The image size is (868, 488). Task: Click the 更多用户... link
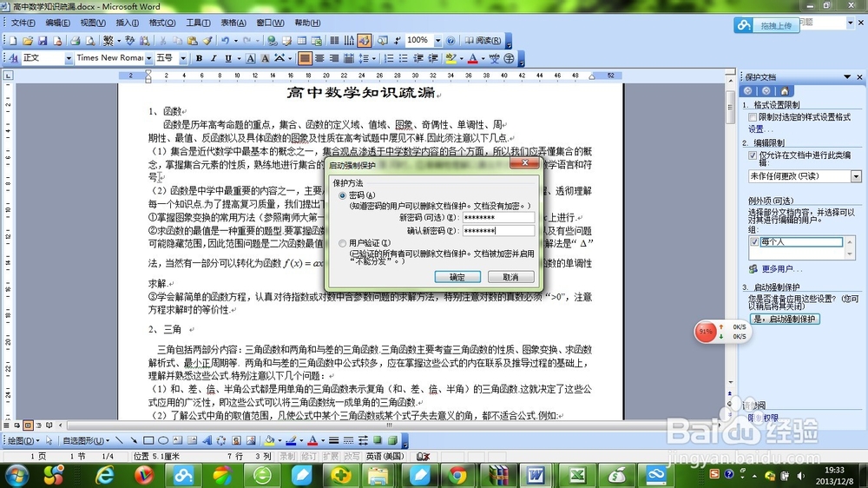(781, 268)
